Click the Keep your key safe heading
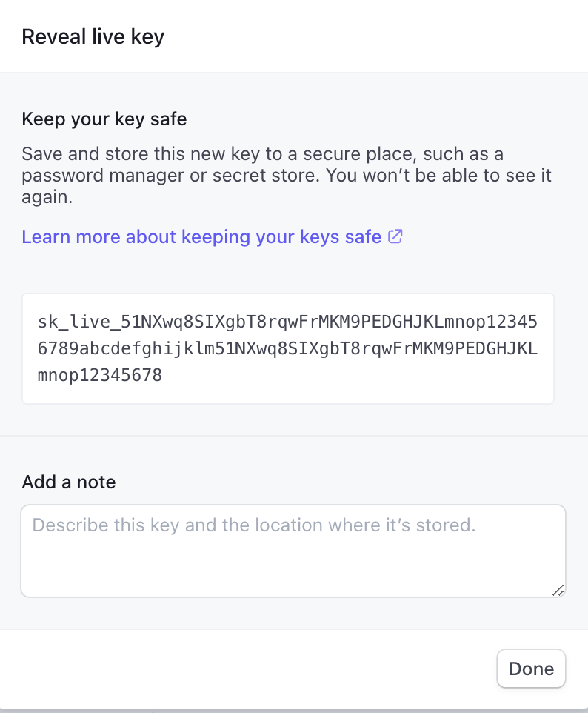588x713 pixels. pyautogui.click(x=104, y=119)
